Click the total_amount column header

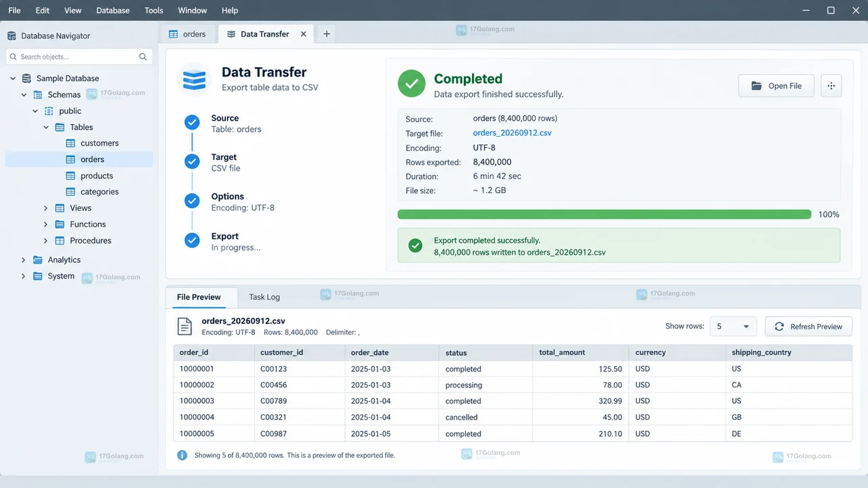pos(580,352)
